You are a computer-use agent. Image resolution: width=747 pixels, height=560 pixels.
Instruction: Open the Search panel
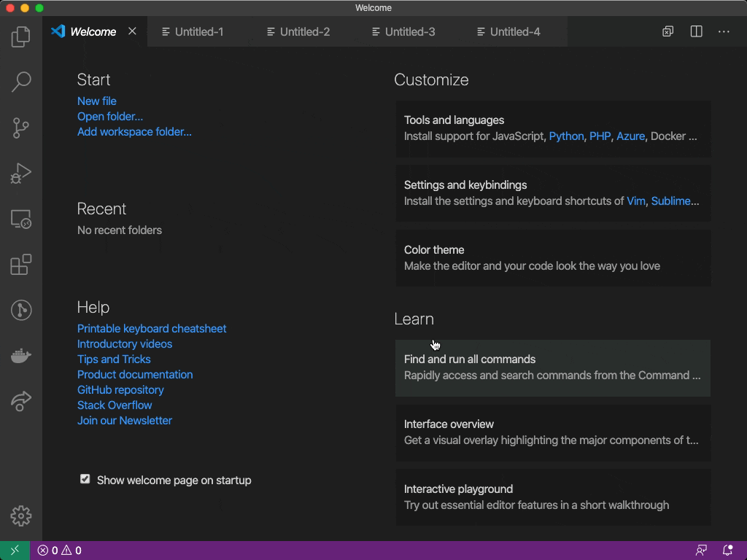pyautogui.click(x=20, y=82)
